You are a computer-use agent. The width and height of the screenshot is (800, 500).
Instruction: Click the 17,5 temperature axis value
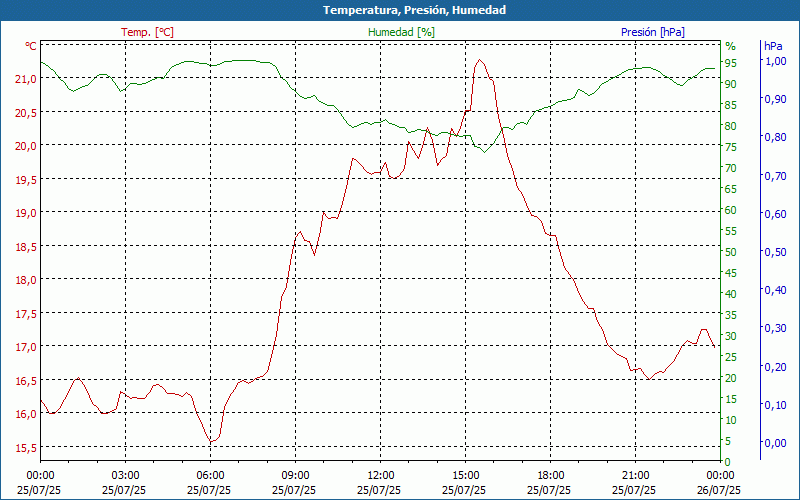tap(27, 314)
